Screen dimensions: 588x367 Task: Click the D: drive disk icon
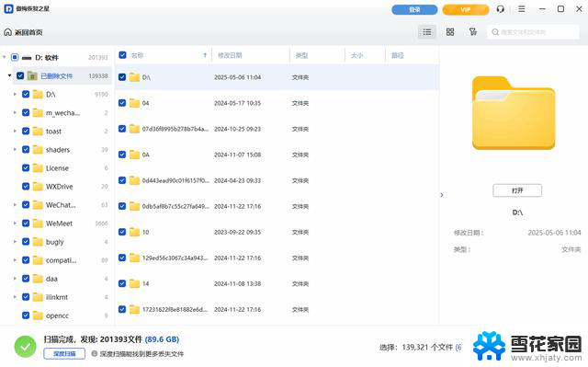point(27,57)
